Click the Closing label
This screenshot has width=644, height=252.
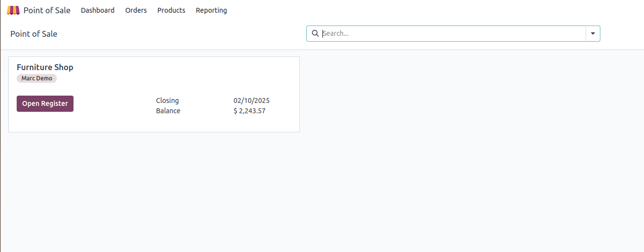(167, 101)
